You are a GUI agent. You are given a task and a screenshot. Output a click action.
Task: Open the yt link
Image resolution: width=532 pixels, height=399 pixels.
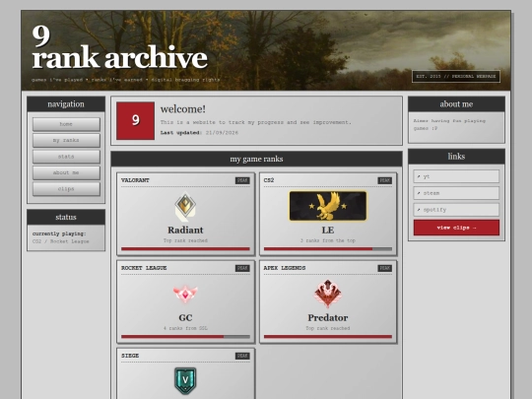pos(456,176)
